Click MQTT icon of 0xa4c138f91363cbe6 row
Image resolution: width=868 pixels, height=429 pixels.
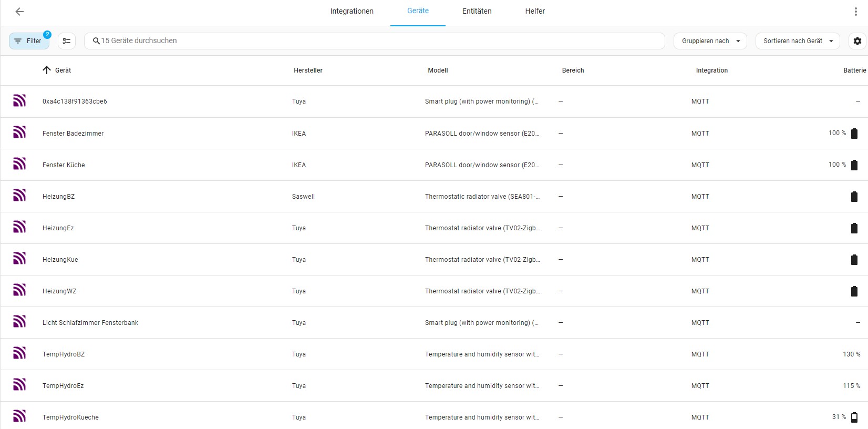click(19, 100)
